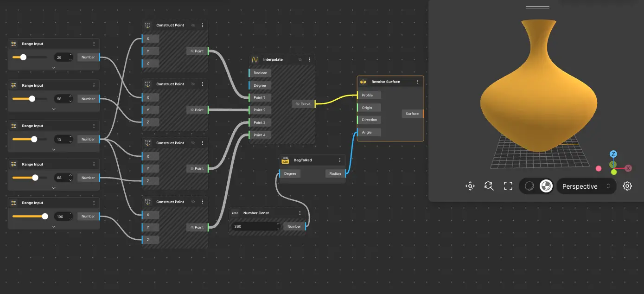The width and height of the screenshot is (644, 294).
Task: Click the Number Const field showing 360
Action: 254,226
